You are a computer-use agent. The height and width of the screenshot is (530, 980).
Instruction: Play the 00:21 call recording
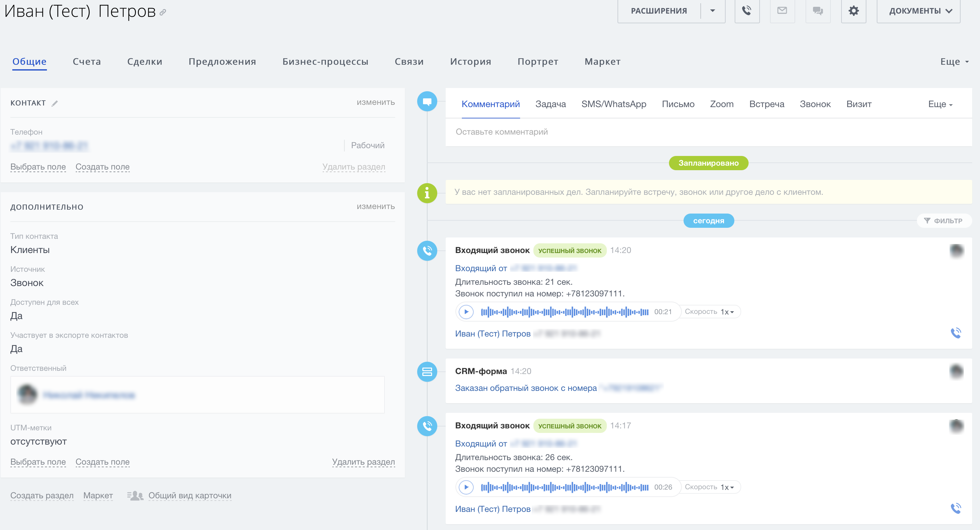coord(466,312)
